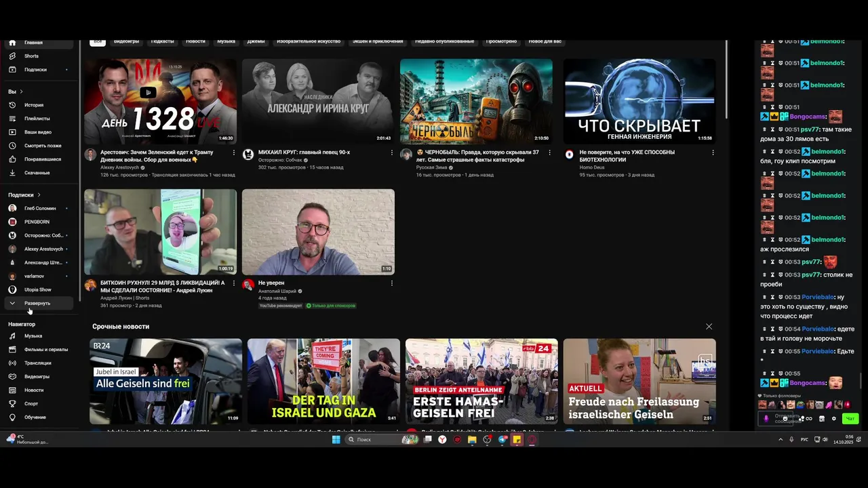Open options menu for БИТКОИН РУХНУЛ video
Viewport: 868px width, 488px height.
[234, 283]
